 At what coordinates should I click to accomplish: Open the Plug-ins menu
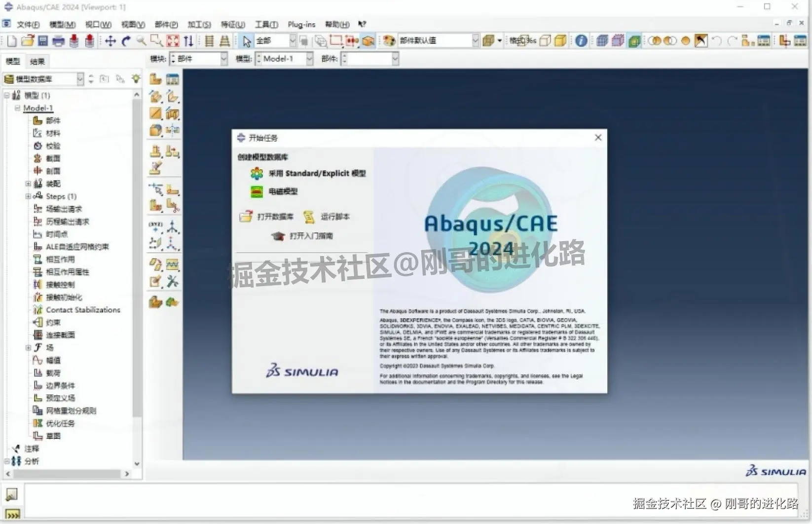301,24
